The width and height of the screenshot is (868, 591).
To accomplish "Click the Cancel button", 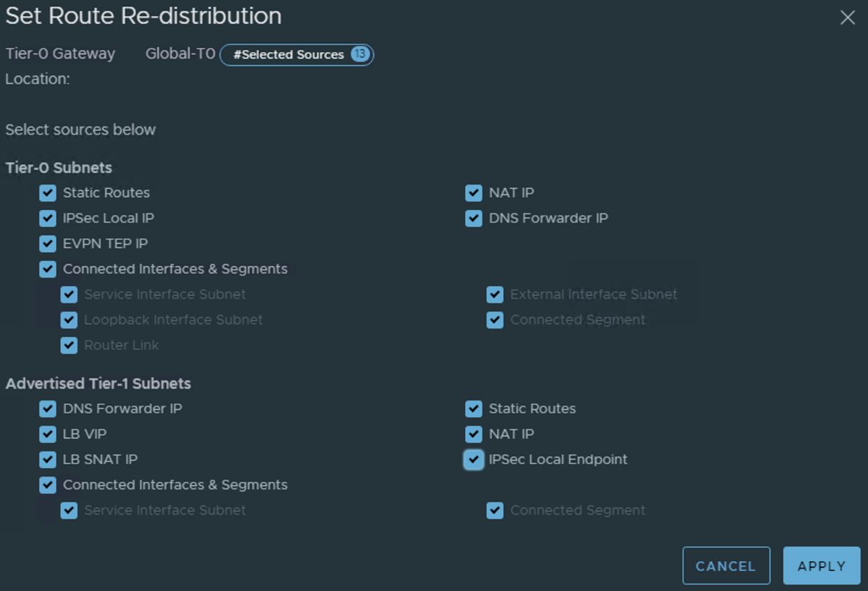I will (x=726, y=566).
